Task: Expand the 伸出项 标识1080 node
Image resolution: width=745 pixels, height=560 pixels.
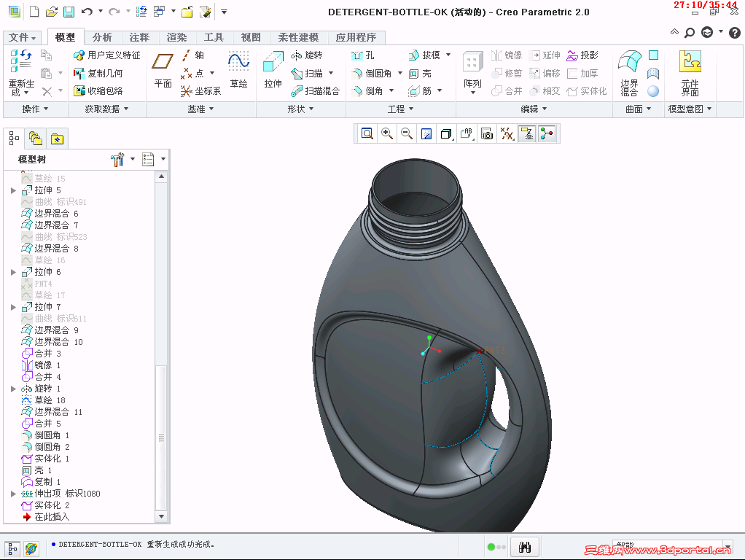Action: click(13, 494)
